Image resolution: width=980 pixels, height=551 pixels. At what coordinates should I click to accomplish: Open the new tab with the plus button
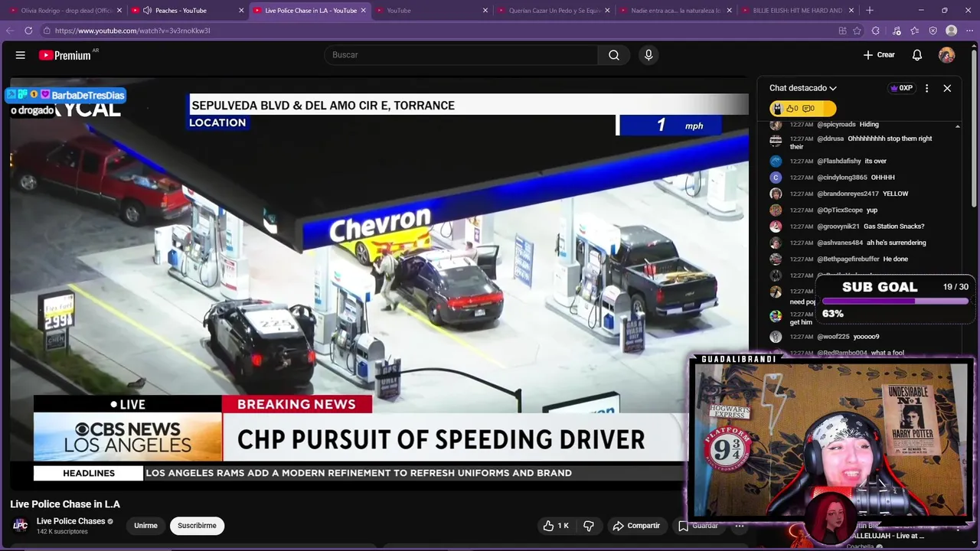pos(870,11)
